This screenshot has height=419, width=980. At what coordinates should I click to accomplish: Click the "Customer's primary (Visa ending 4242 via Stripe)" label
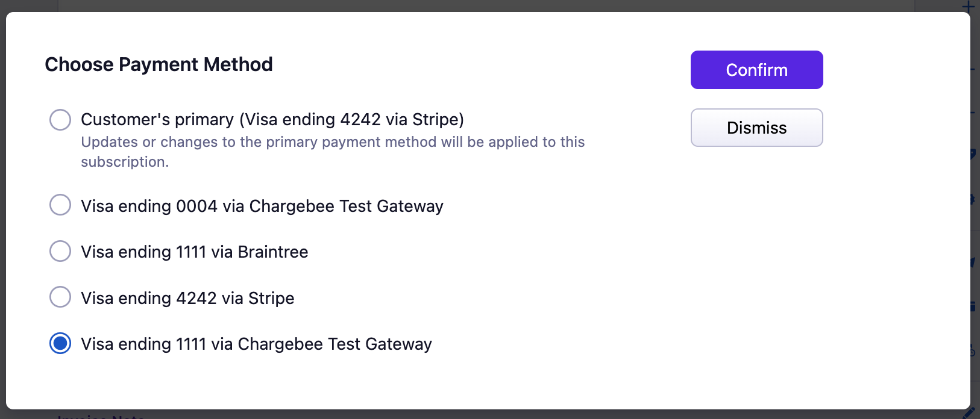coord(272,120)
